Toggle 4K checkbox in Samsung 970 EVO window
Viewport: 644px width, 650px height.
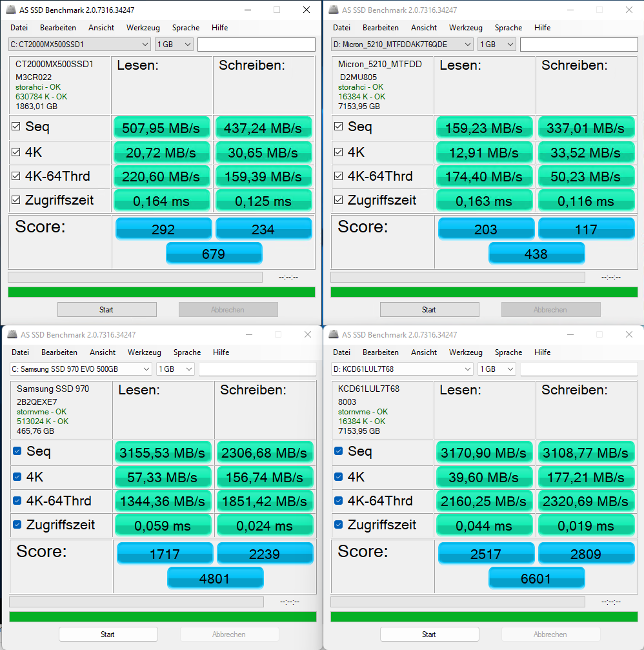[17, 477]
